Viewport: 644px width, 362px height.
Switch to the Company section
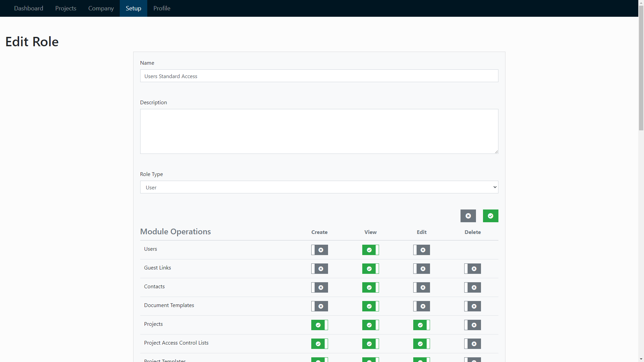pos(101,8)
